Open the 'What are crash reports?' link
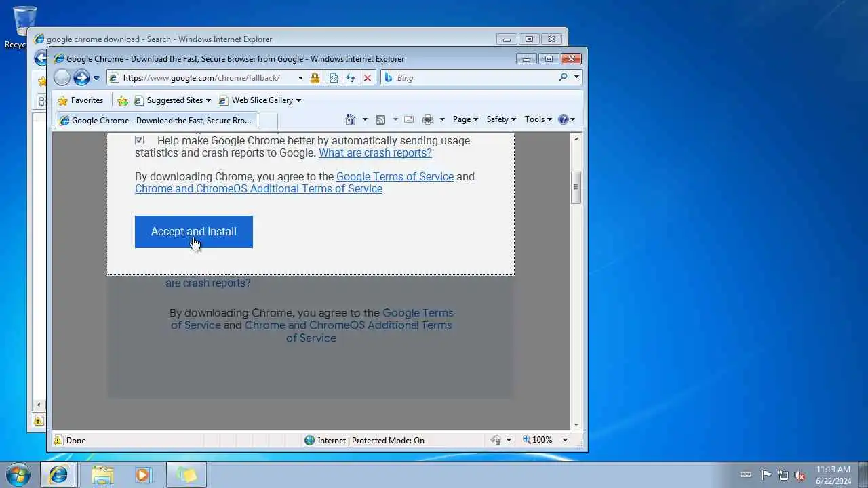The width and height of the screenshot is (868, 488). [x=375, y=152]
